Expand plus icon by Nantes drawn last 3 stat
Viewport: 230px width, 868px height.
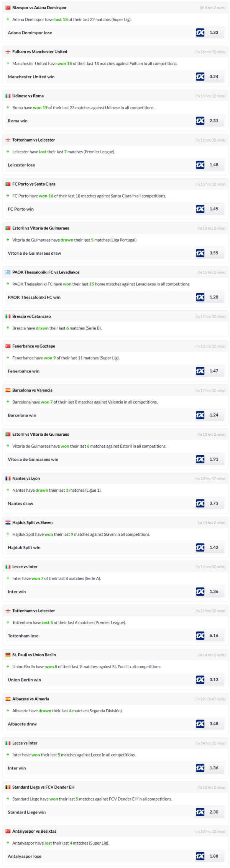[x=8, y=490]
